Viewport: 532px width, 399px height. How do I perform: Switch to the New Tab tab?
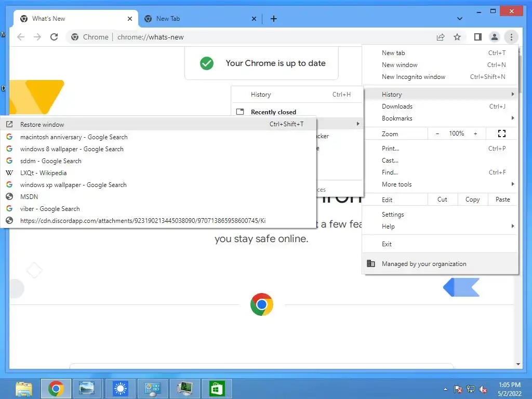click(x=200, y=19)
